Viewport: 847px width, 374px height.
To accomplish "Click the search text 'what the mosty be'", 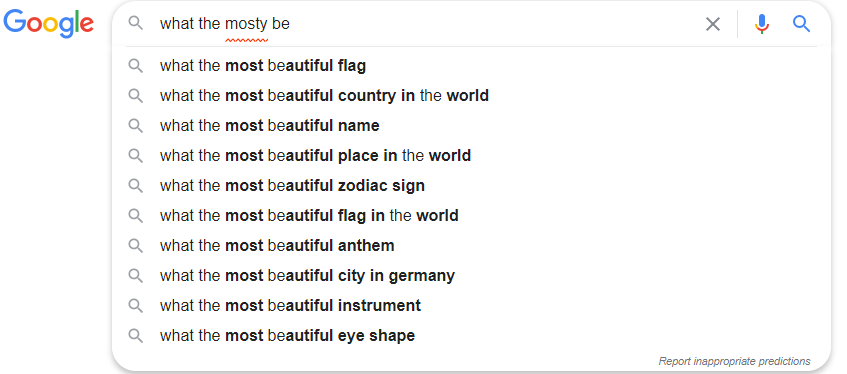I will (225, 24).
